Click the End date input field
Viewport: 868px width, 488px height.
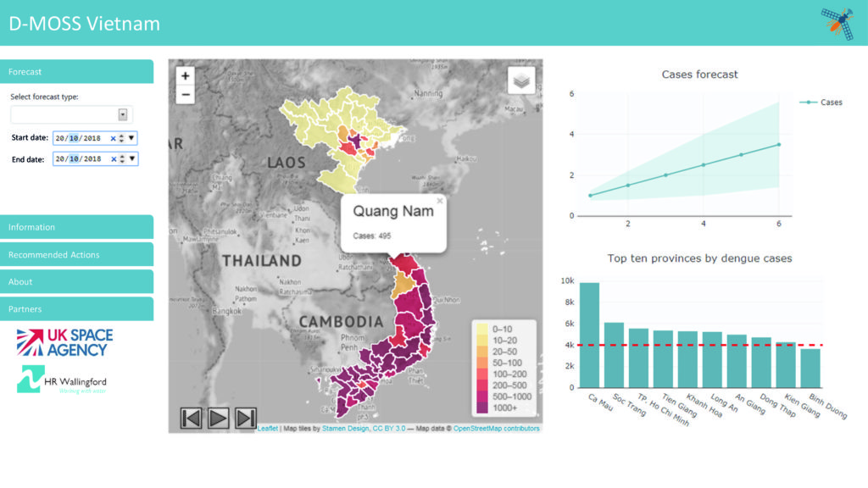click(x=95, y=159)
